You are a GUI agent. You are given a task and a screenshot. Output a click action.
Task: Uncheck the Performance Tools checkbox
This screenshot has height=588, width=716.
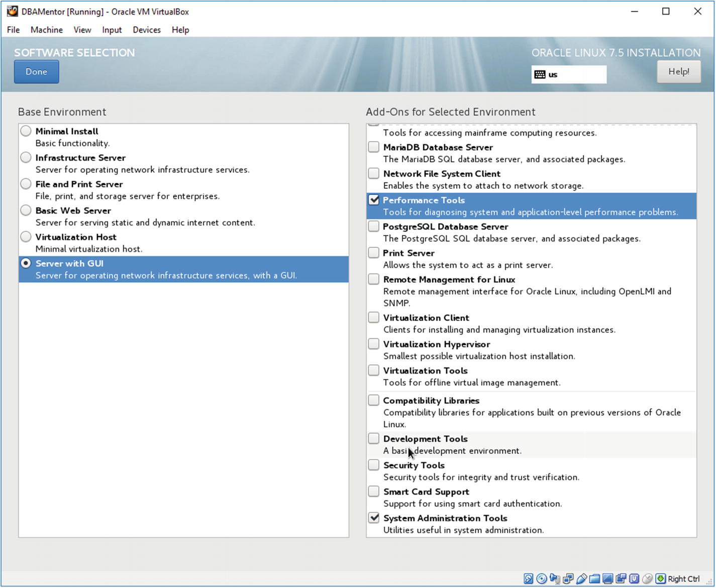(x=373, y=199)
